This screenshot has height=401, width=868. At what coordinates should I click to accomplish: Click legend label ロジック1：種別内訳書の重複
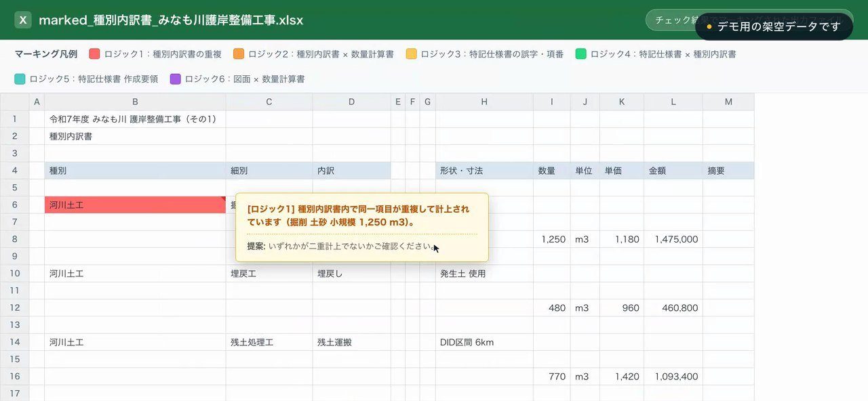tap(163, 54)
